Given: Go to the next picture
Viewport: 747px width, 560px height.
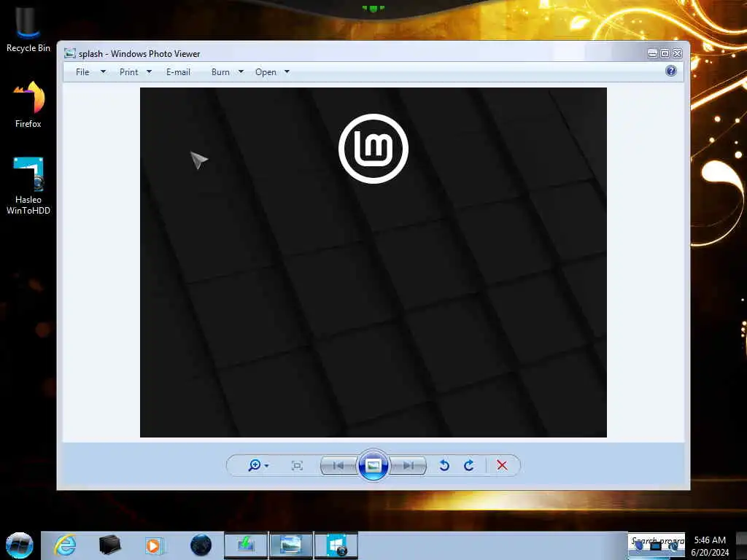Looking at the screenshot, I should click(x=408, y=466).
